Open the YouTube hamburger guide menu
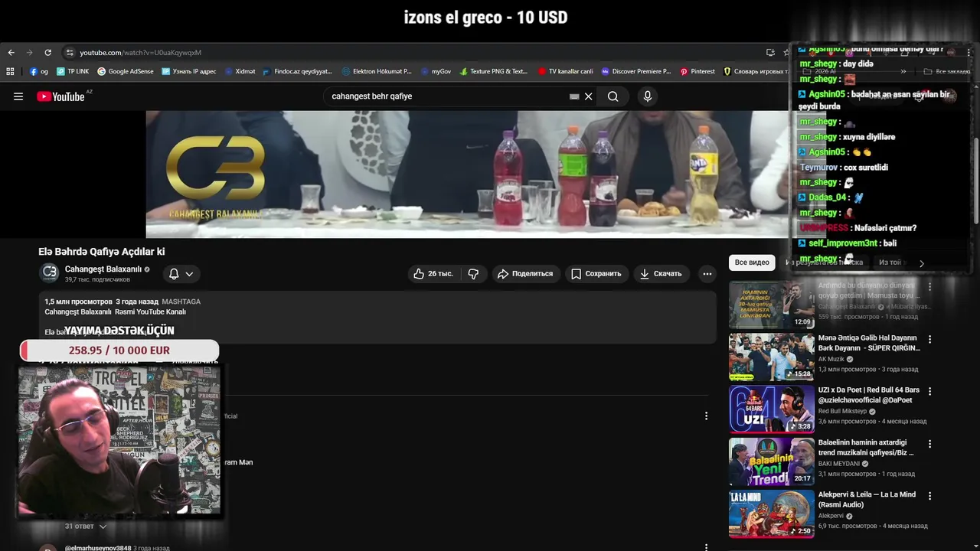This screenshot has height=551, width=980. (x=18, y=96)
